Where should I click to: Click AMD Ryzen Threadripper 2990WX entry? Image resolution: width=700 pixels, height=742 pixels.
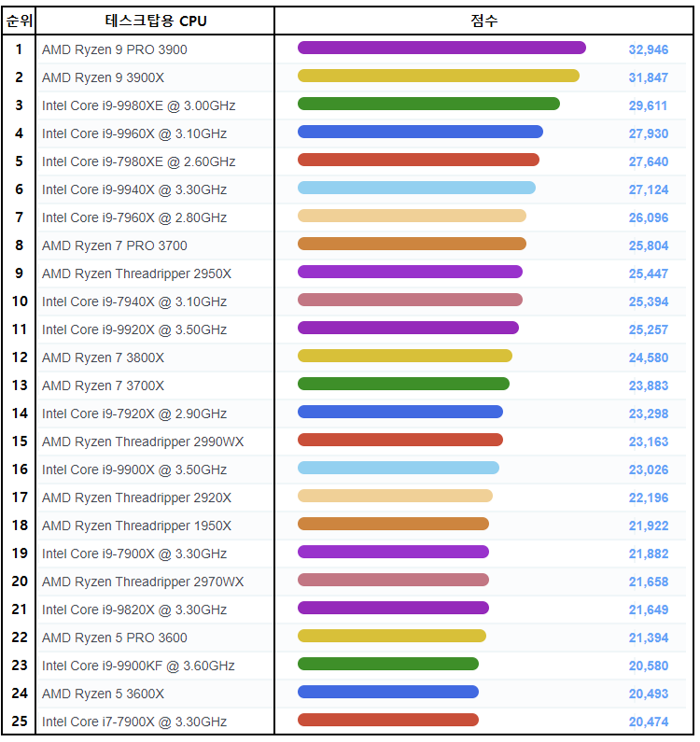143,441
